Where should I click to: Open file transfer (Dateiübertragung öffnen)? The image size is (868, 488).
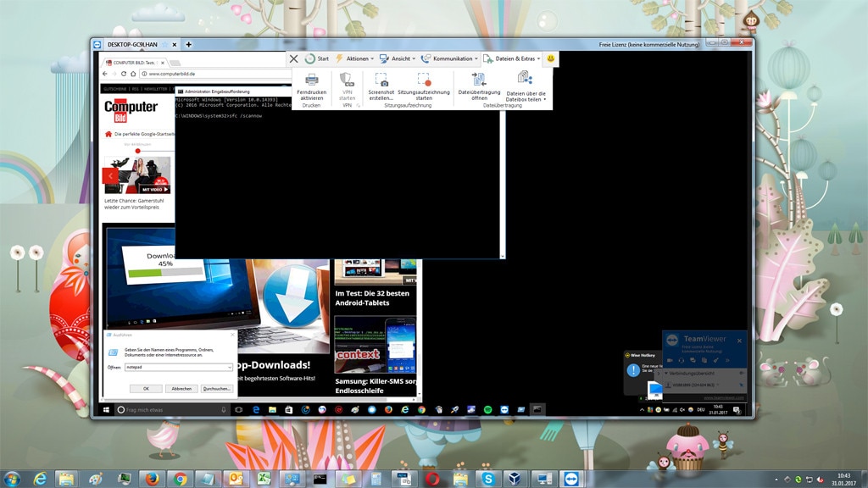coord(480,87)
